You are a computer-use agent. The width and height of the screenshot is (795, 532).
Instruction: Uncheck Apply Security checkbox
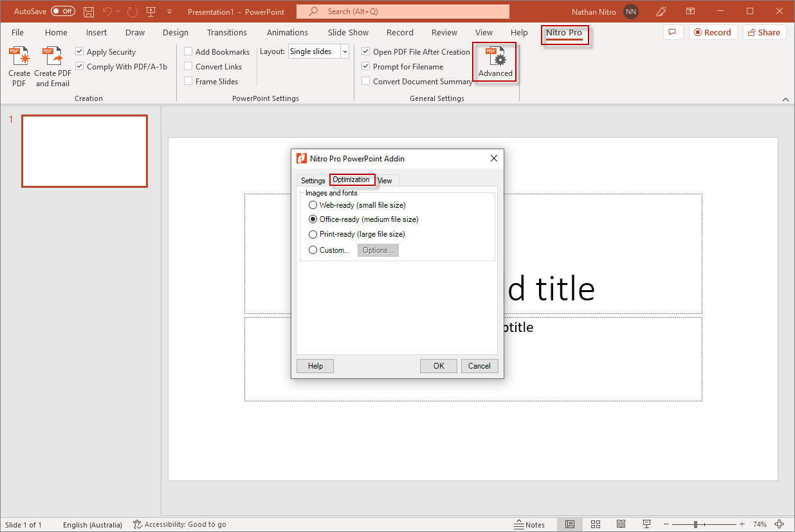coord(80,51)
